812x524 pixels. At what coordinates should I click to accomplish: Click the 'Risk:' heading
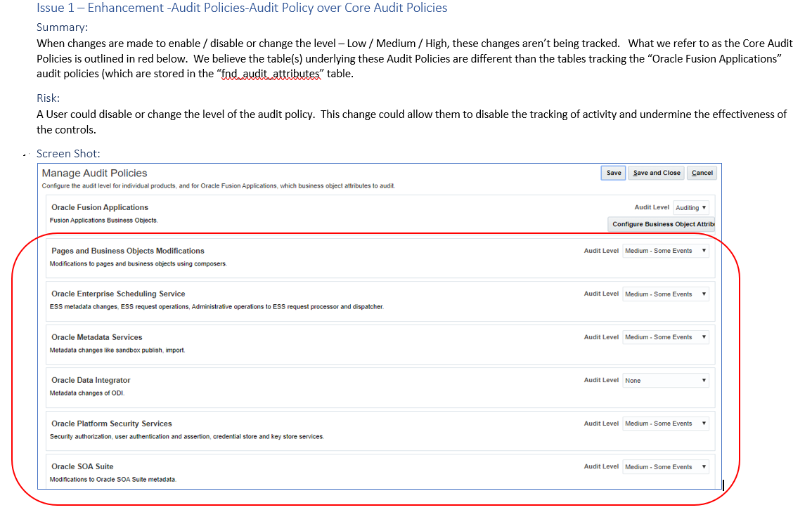(x=49, y=98)
